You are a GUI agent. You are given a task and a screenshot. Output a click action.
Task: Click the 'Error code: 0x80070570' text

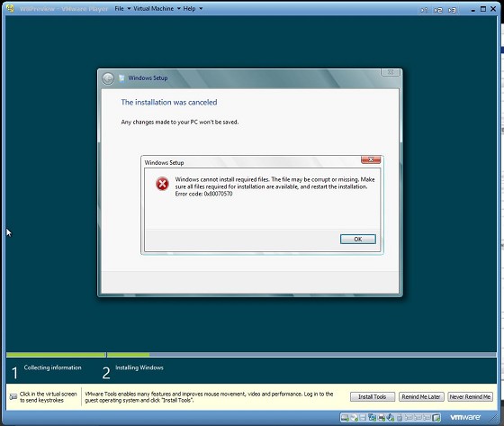click(x=203, y=194)
